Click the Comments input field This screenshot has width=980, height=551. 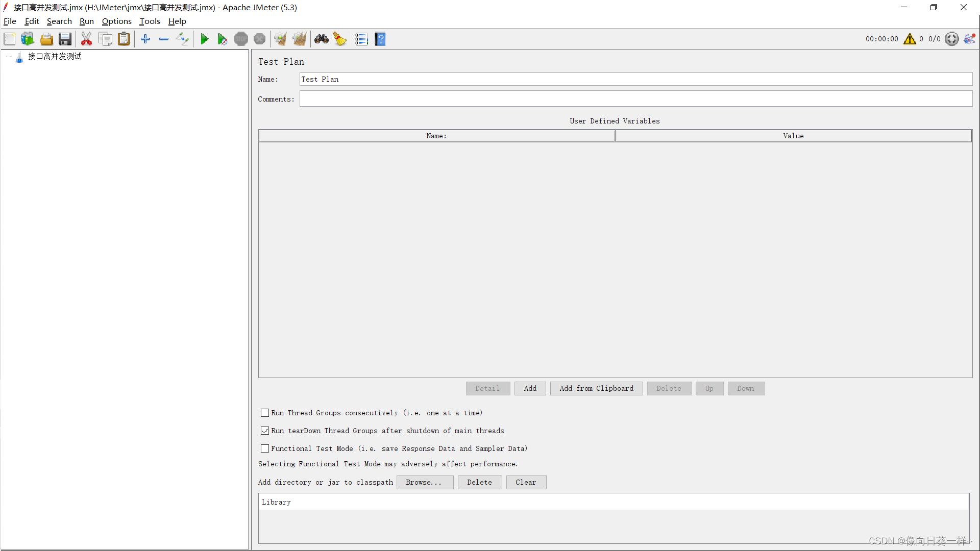tap(635, 99)
